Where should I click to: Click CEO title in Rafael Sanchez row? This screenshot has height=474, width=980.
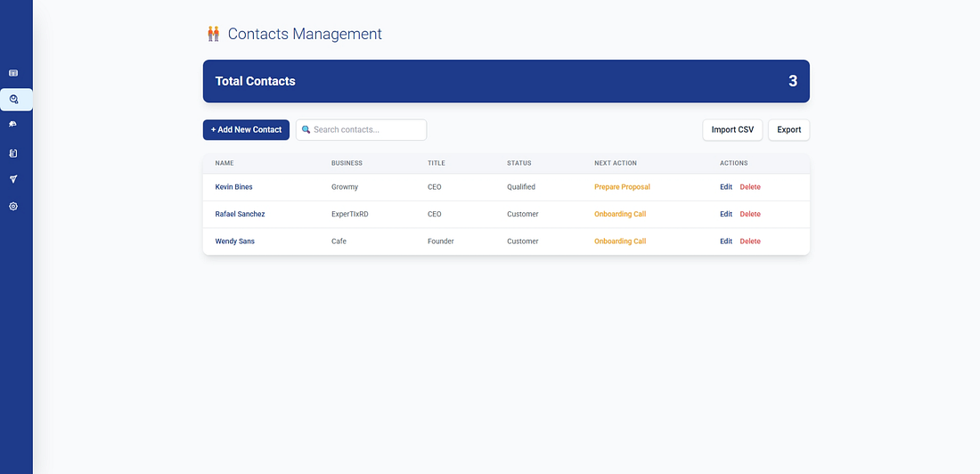click(435, 214)
